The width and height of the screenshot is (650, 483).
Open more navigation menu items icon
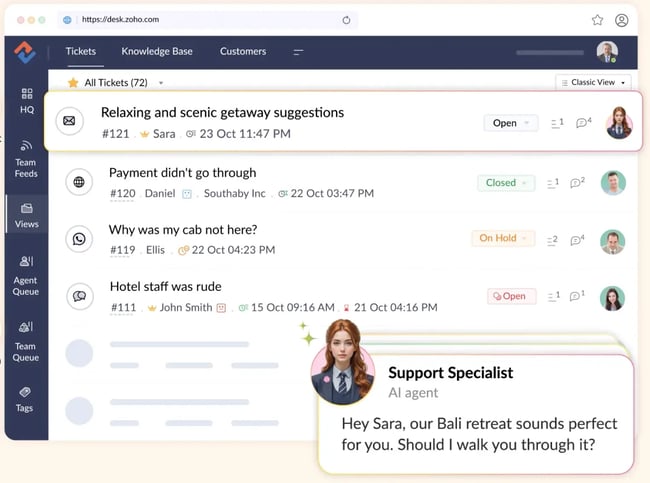[x=298, y=52]
